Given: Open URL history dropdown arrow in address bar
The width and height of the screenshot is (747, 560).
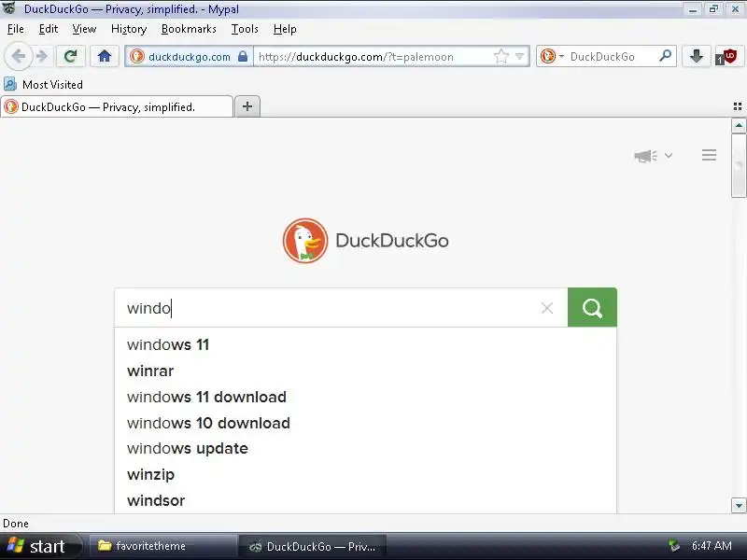Looking at the screenshot, I should point(520,57).
